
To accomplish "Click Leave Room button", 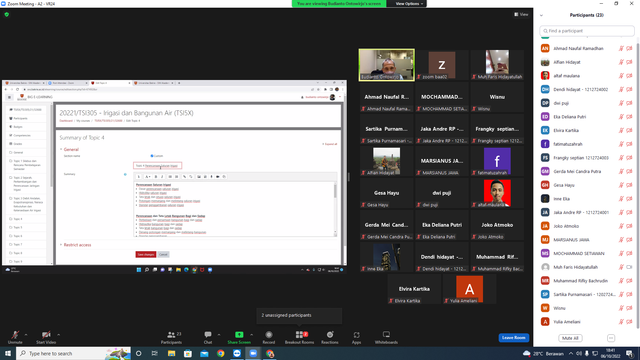I will point(513,338).
